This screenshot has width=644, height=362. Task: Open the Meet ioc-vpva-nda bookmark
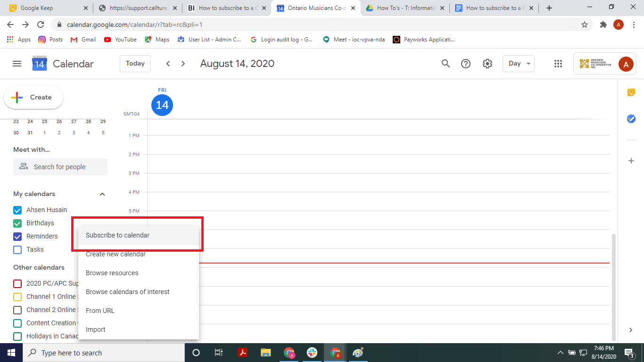point(354,40)
